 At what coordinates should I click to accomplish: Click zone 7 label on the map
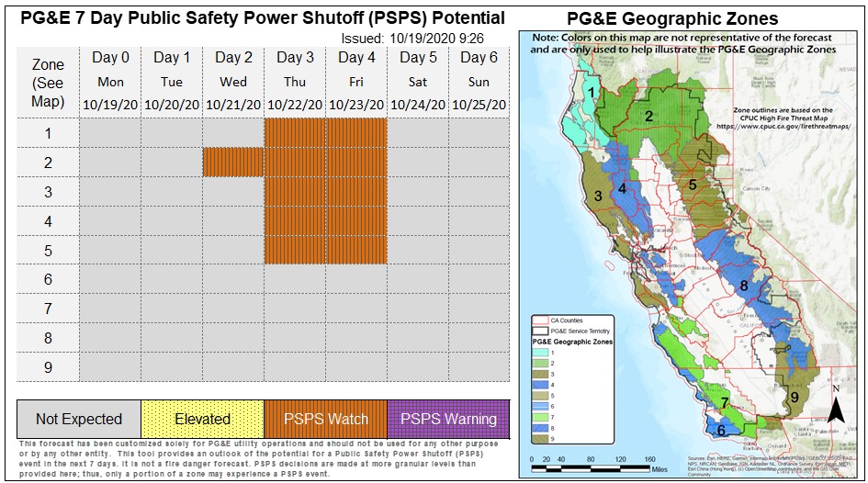point(724,403)
